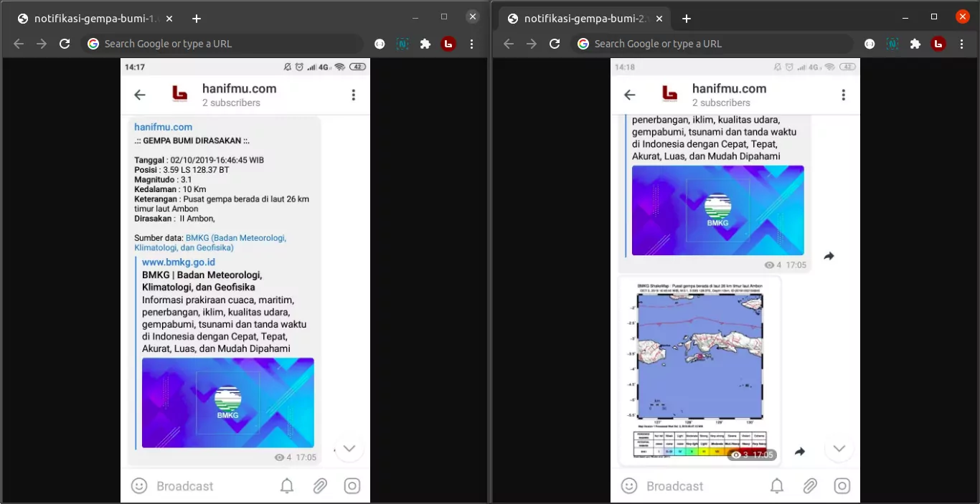Open new tab in left Chrome window
This screenshot has height=504, width=980.
point(197,19)
